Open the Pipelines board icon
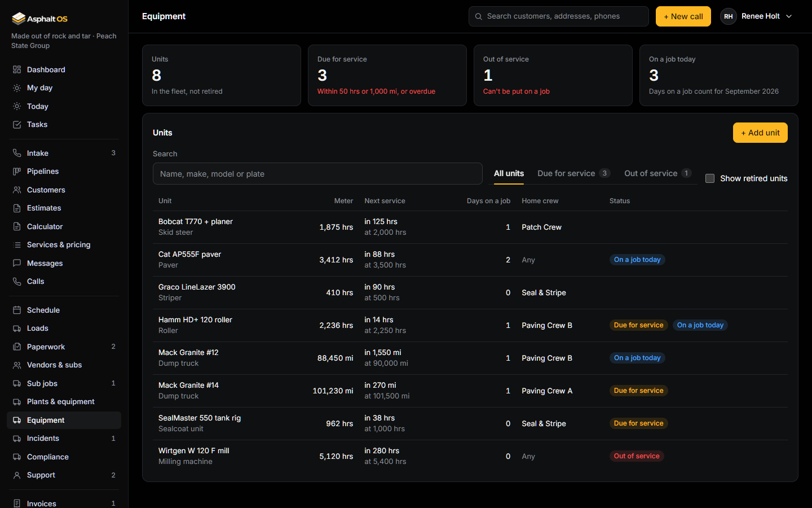The width and height of the screenshot is (812, 508). pos(17,172)
